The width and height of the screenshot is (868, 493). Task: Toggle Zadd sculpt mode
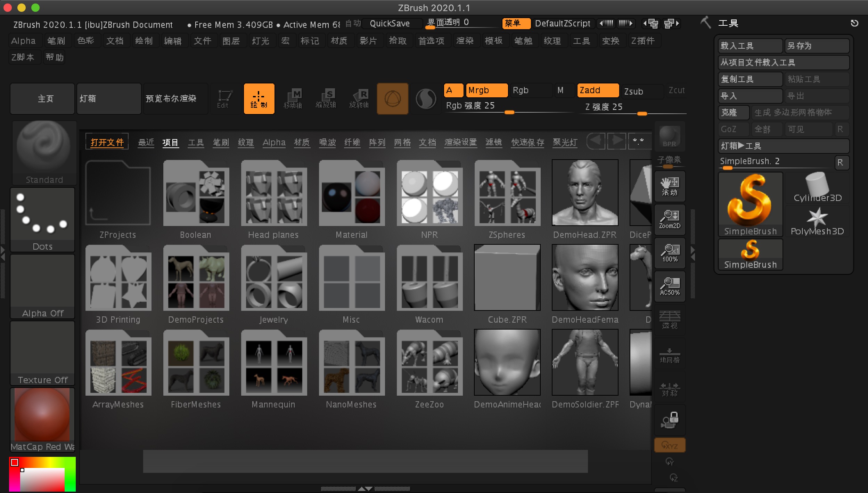tap(598, 90)
